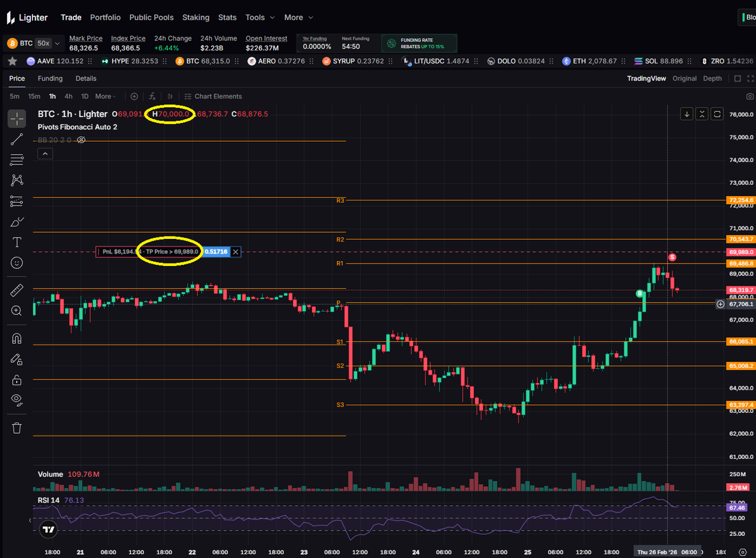Expand the Tools menu
The image size is (756, 558).
[260, 18]
